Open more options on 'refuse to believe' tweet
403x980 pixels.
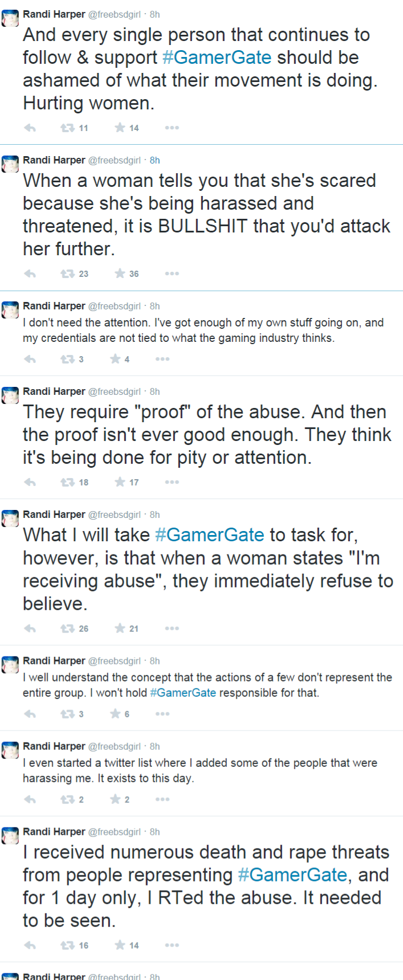[x=172, y=628]
